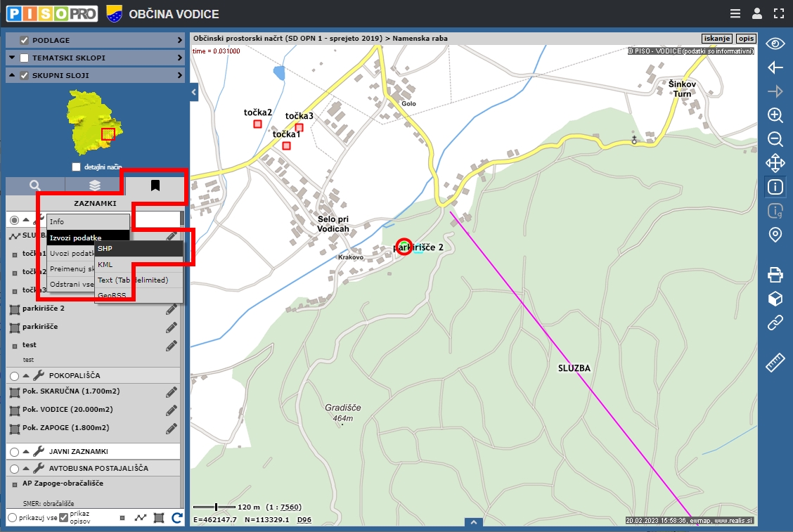
Task: Select the POKOPALIŠČA group radio button
Action: (15, 376)
